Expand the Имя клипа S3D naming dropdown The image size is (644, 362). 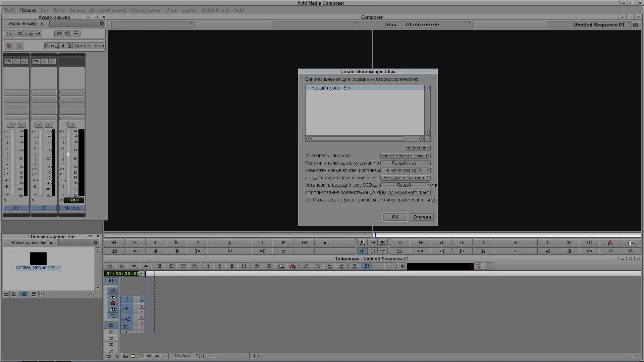coord(405,171)
